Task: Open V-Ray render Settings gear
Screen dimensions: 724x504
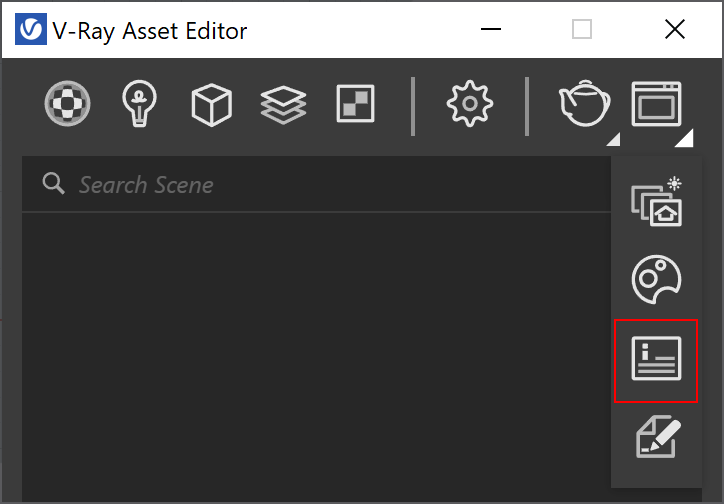Action: click(470, 103)
